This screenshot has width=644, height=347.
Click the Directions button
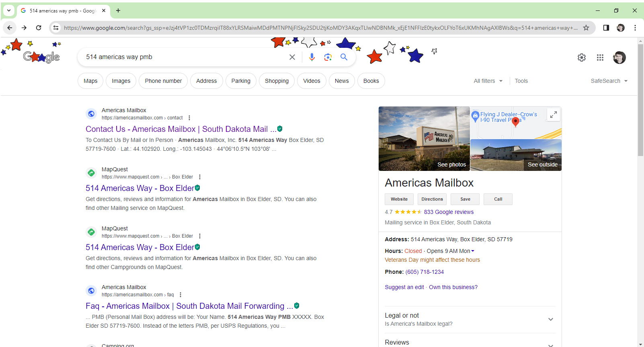(x=432, y=199)
